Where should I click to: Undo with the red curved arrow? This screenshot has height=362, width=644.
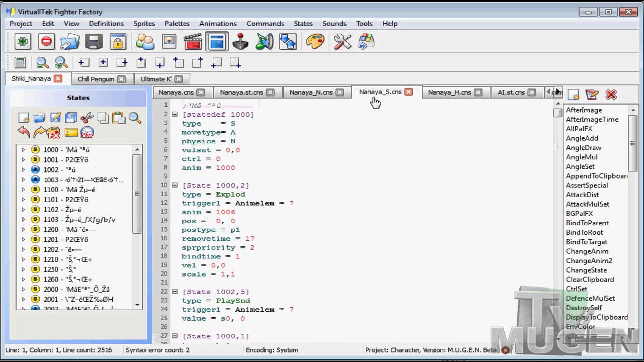(24, 133)
